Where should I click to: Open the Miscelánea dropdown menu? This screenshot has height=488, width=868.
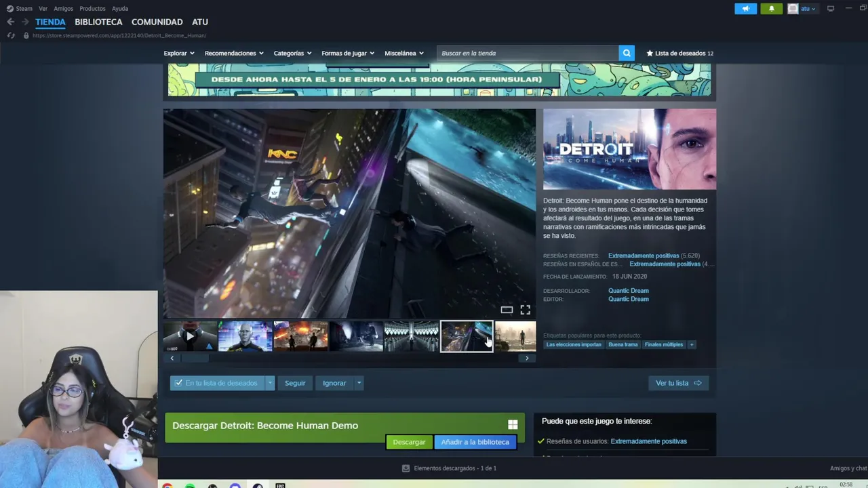pos(404,53)
